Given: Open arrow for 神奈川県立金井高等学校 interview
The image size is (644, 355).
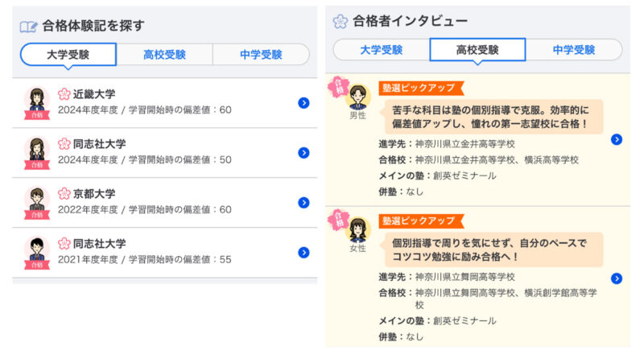Looking at the screenshot, I should coord(616,140).
